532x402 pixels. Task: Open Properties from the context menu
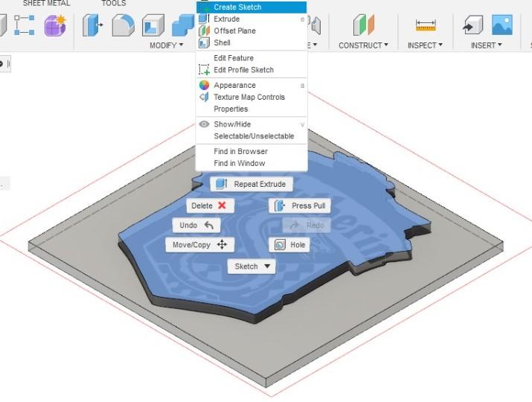[251, 109]
